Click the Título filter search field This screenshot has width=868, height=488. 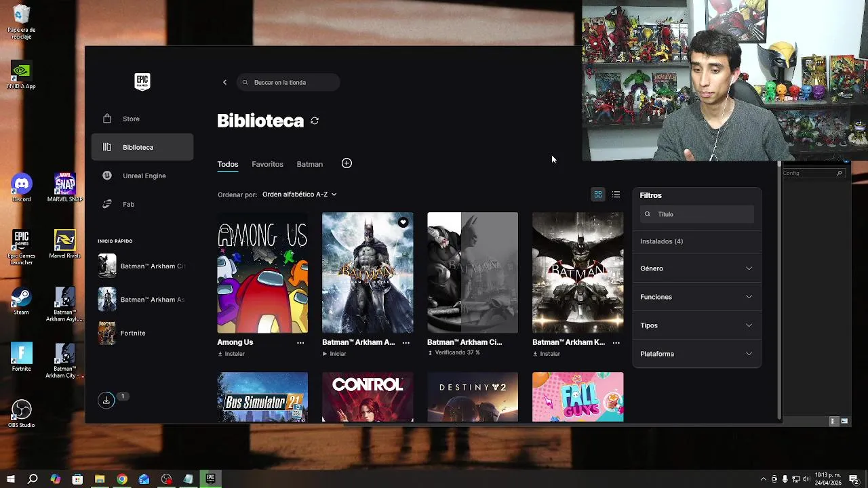(696, 214)
